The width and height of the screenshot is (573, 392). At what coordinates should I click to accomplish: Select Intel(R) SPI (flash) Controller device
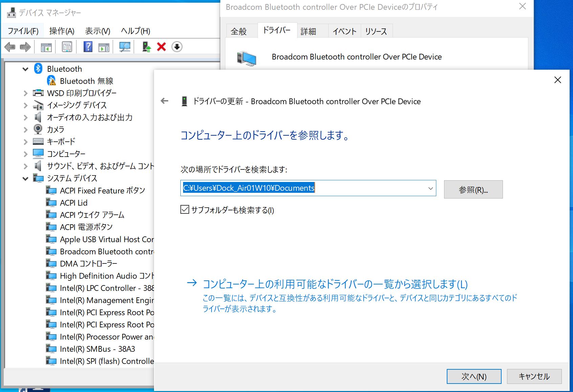coord(107,361)
